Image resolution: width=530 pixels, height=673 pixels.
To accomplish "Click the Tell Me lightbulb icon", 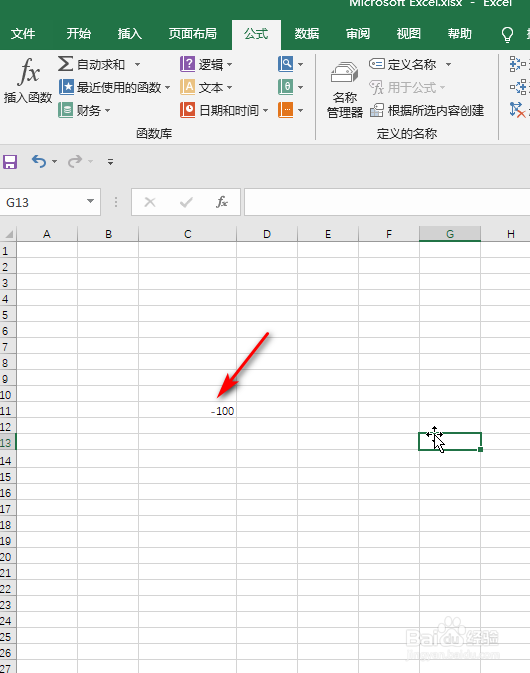I will click(507, 35).
